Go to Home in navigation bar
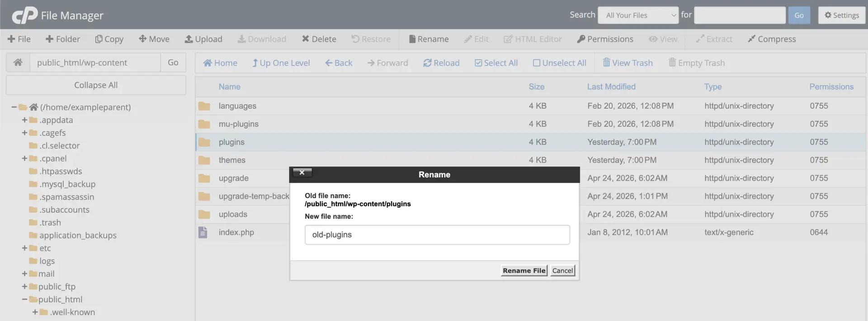This screenshot has width=868, height=321. click(220, 63)
